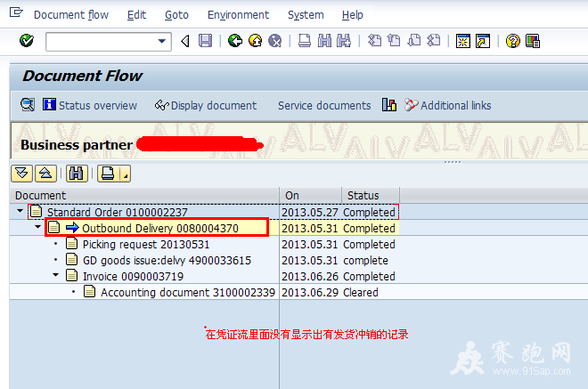Click the triangle icon beside command field
The image size is (588, 389).
[x=185, y=41]
